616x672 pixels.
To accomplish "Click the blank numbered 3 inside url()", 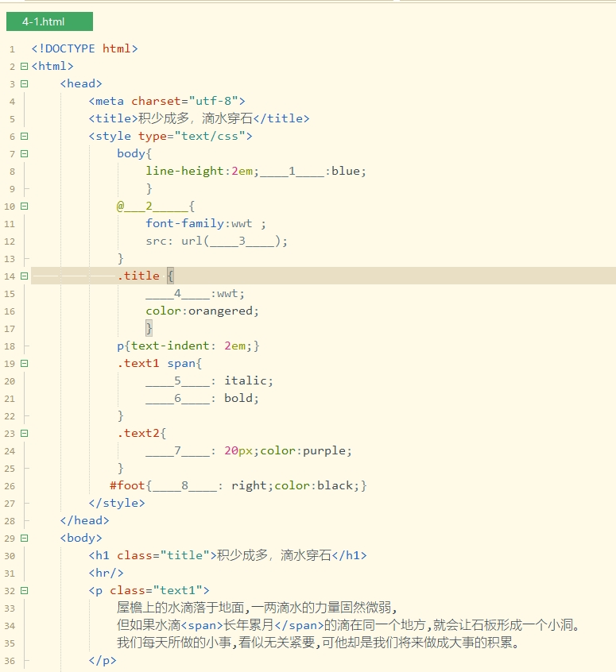I will (242, 241).
